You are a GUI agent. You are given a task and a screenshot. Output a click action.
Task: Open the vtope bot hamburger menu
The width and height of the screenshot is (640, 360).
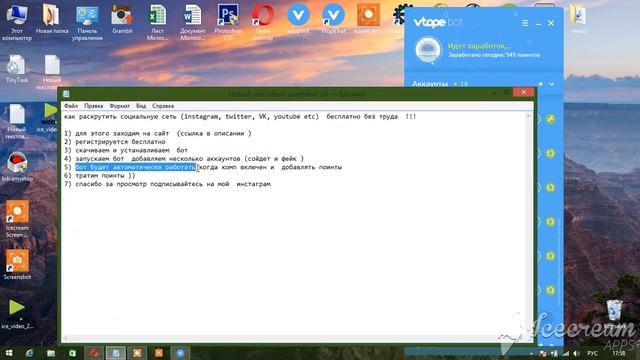tap(525, 23)
